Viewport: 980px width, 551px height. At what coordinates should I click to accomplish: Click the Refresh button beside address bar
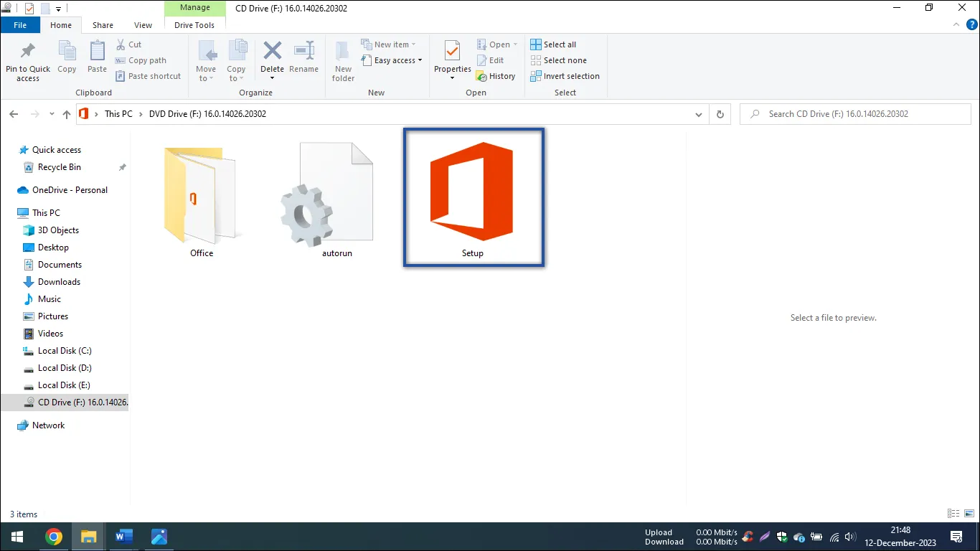[720, 114]
